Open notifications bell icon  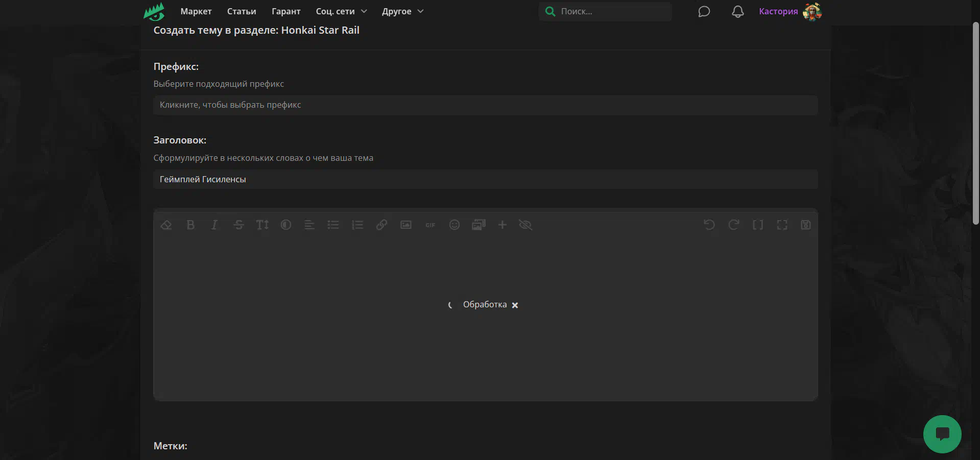point(738,11)
